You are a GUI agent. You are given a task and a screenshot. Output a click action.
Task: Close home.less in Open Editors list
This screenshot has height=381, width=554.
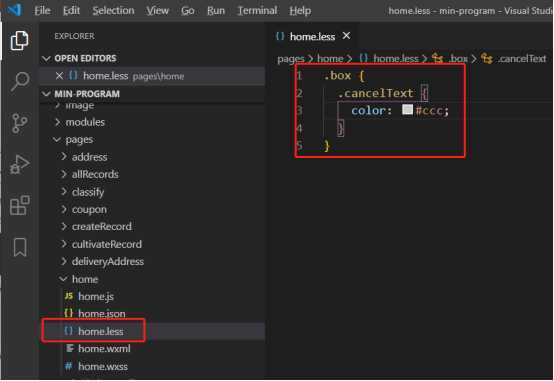click(x=59, y=76)
